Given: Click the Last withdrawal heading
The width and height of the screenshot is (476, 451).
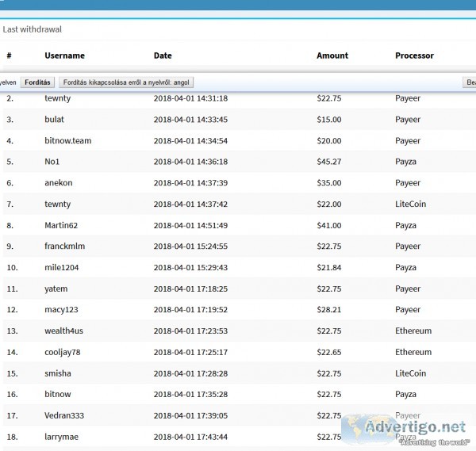Looking at the screenshot, I should (x=33, y=29).
